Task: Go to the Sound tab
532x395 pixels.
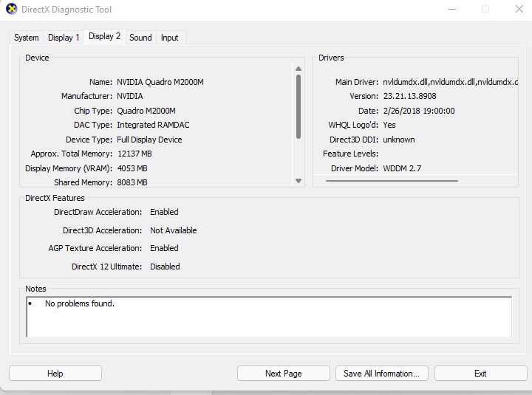Action: [x=140, y=38]
